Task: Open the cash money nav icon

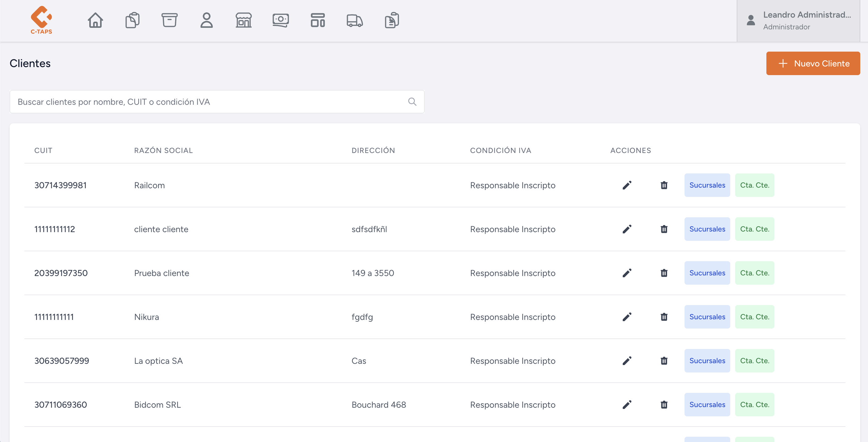Action: [x=281, y=20]
